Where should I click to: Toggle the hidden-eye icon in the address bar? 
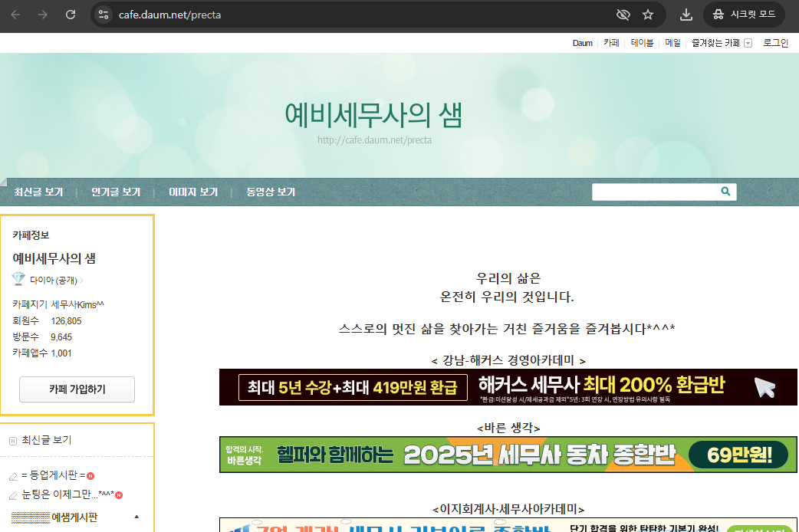pos(623,14)
